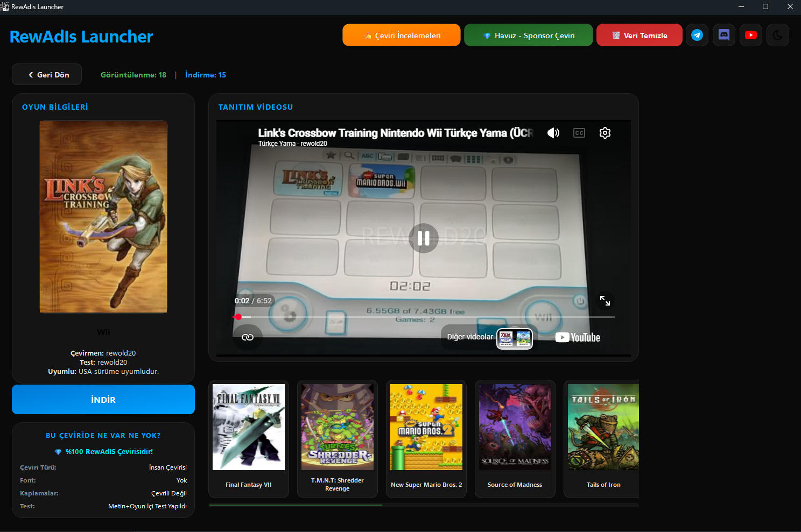Pause the promo video
The image size is (801, 532).
click(x=424, y=238)
